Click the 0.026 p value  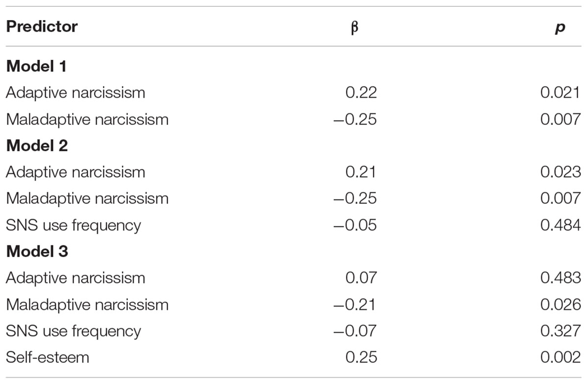561,304
